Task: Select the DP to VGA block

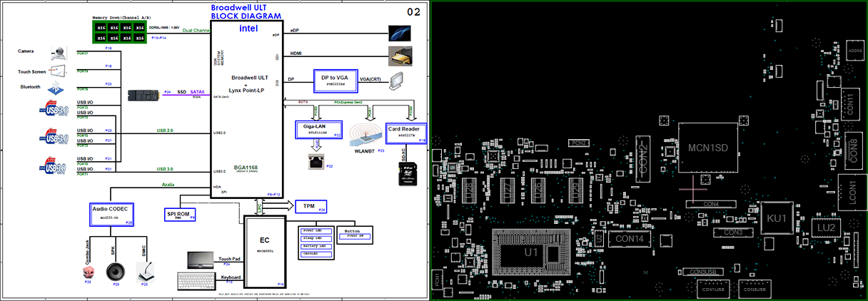Action: point(335,79)
